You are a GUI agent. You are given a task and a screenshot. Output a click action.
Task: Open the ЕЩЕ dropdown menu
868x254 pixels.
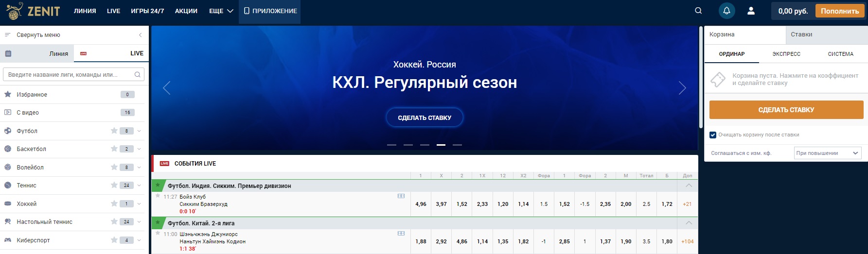point(221,11)
